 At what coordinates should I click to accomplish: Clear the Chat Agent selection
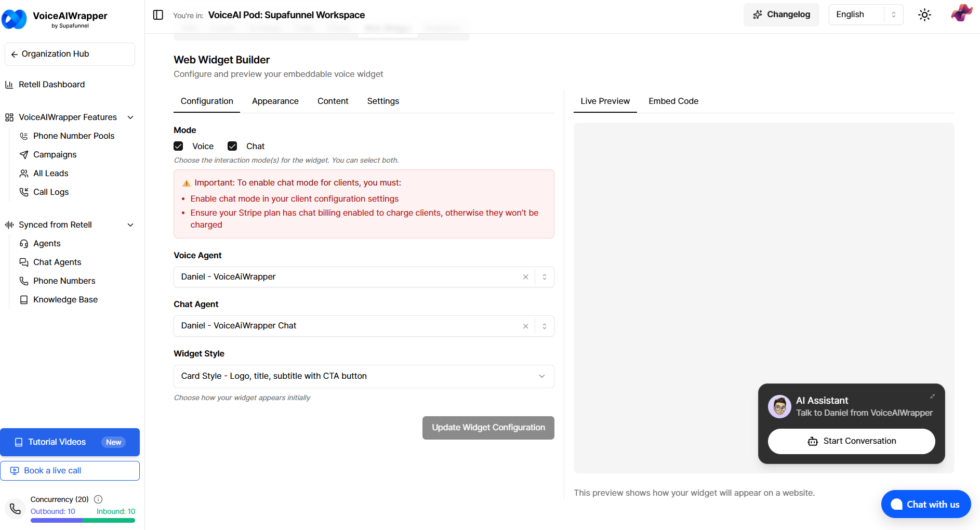pos(526,326)
